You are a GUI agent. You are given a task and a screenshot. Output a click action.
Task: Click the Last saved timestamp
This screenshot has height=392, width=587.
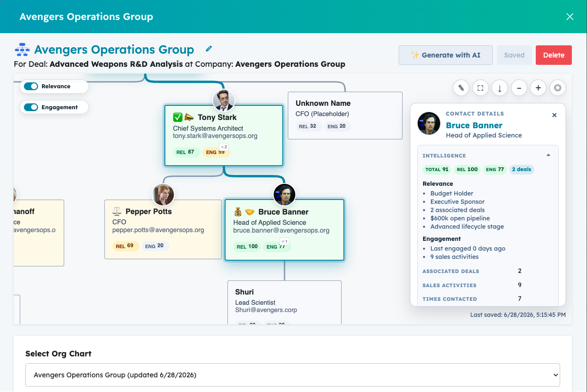pyautogui.click(x=518, y=315)
